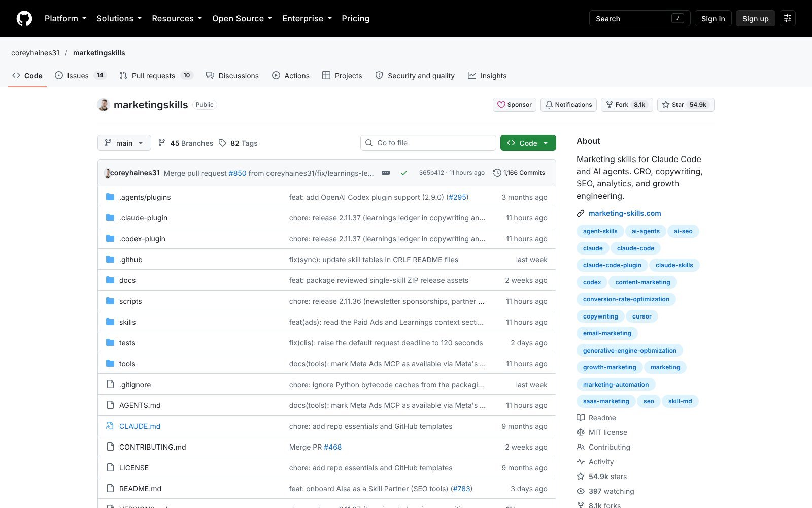Image resolution: width=812 pixels, height=508 pixels.
Task: Click the link icon beside marketing-skills.com
Action: point(581,213)
